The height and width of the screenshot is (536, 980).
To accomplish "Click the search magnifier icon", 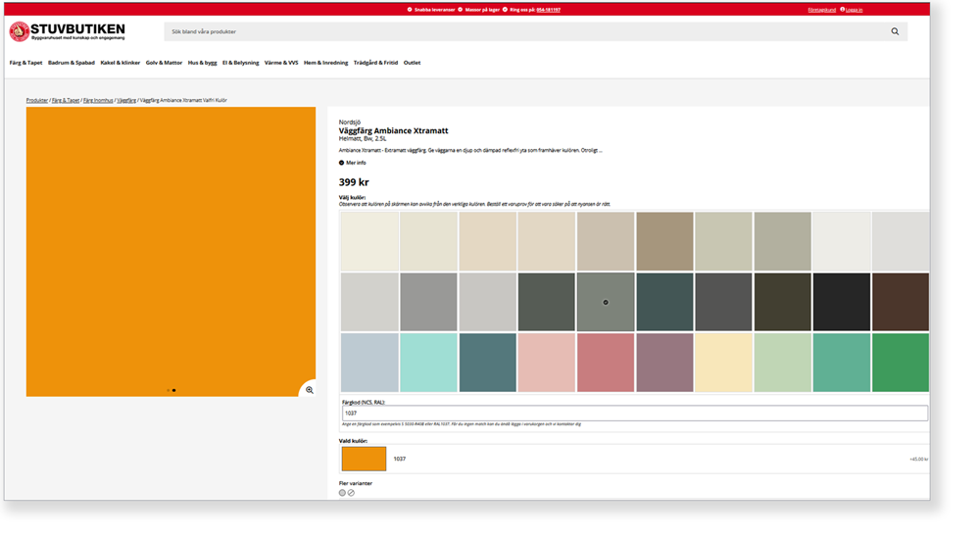I will pos(895,31).
